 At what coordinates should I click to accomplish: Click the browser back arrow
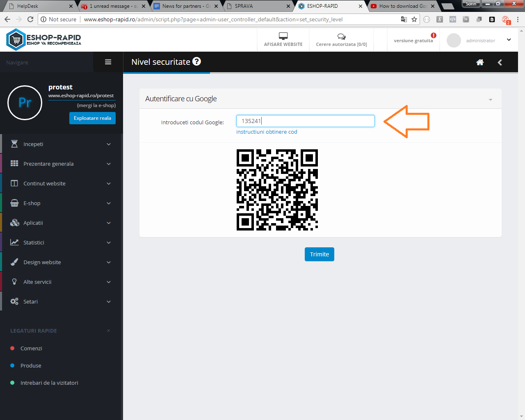pos(7,19)
